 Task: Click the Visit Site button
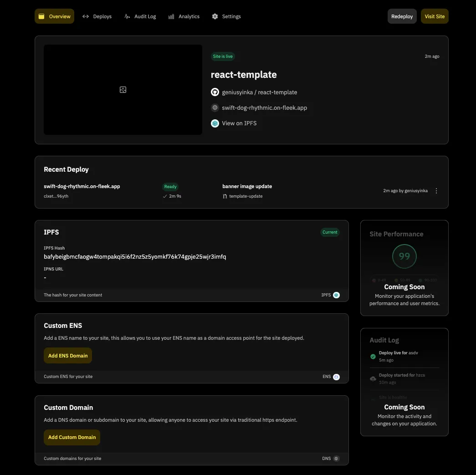click(x=435, y=16)
